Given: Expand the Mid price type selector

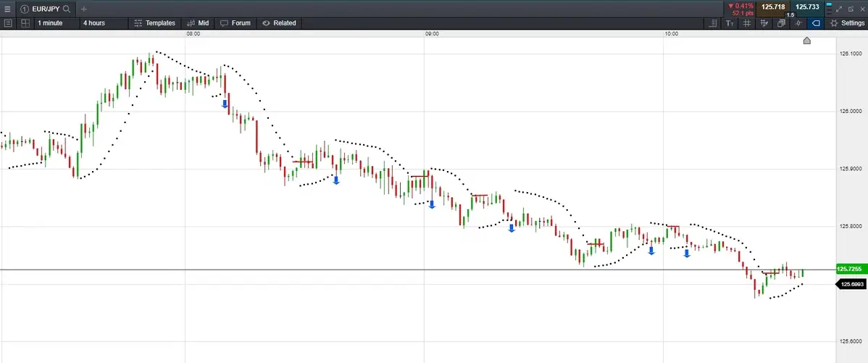Looking at the screenshot, I should click(x=198, y=23).
